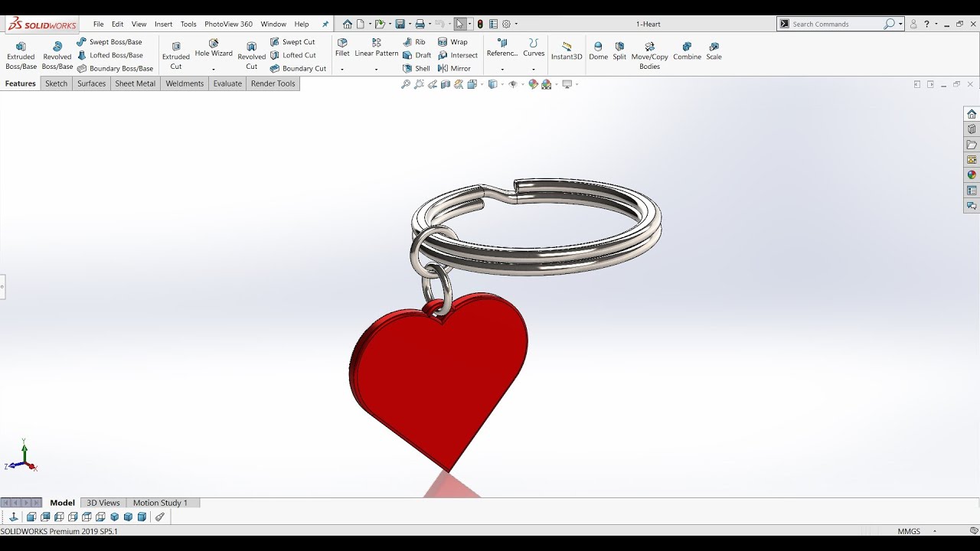
Task: Choose Lofted Boss/Base feature
Action: (110, 55)
